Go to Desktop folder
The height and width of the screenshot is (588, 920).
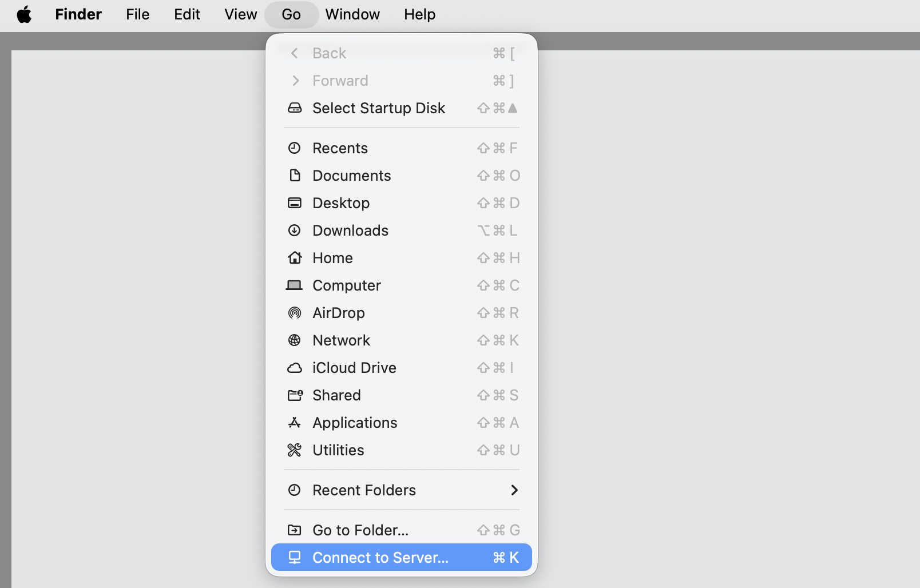[x=402, y=203]
